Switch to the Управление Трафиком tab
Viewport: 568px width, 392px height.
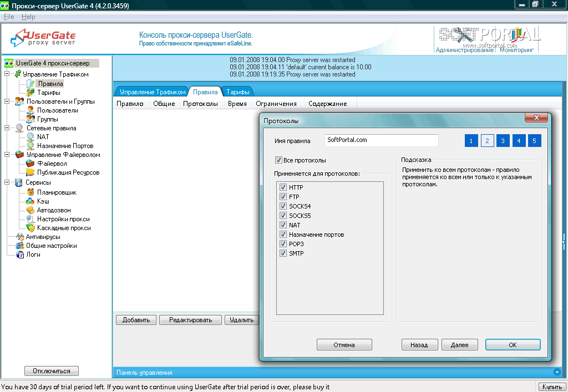[x=152, y=92]
